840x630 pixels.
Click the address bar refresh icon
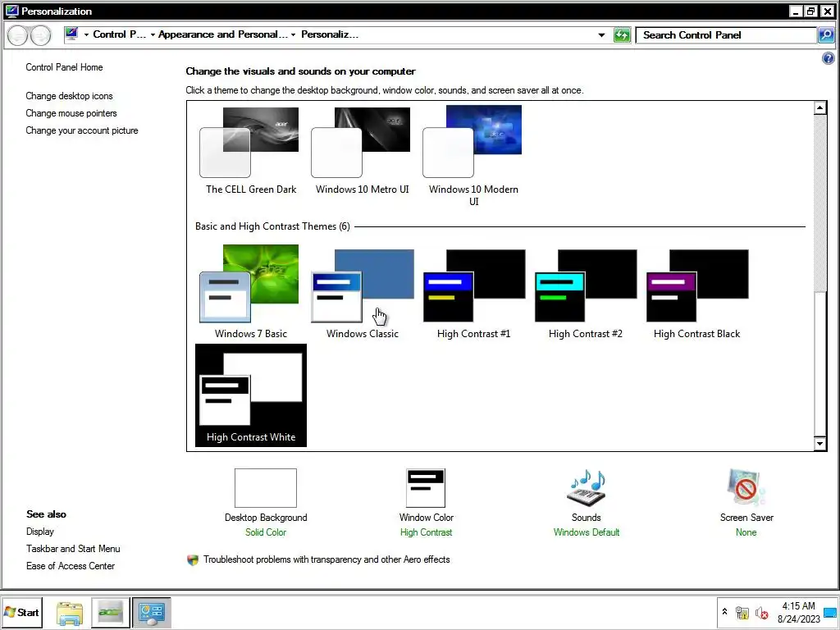[x=622, y=35]
